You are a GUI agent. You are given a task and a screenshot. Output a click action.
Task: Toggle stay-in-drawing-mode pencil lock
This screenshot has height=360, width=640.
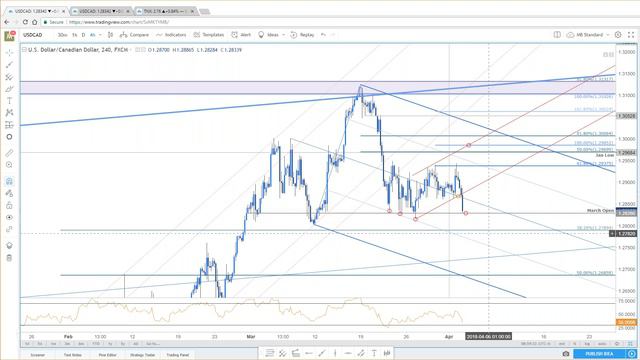[x=9, y=193]
